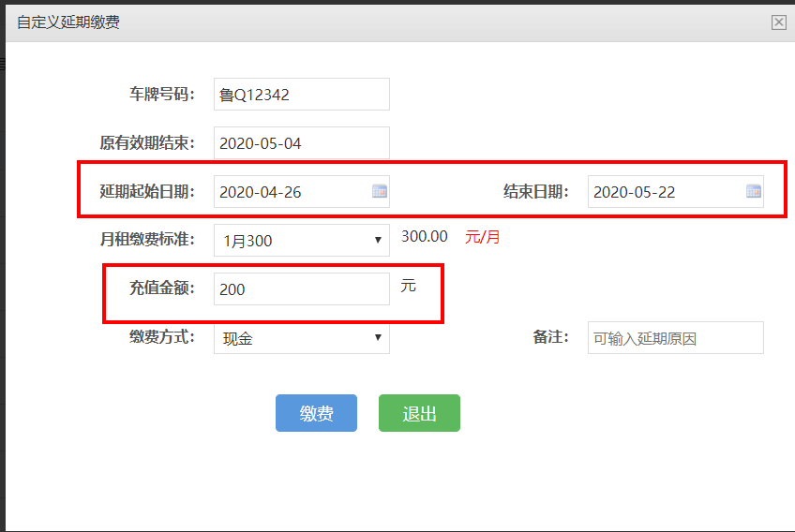Open calendar picker for 结束日期

[754, 191]
